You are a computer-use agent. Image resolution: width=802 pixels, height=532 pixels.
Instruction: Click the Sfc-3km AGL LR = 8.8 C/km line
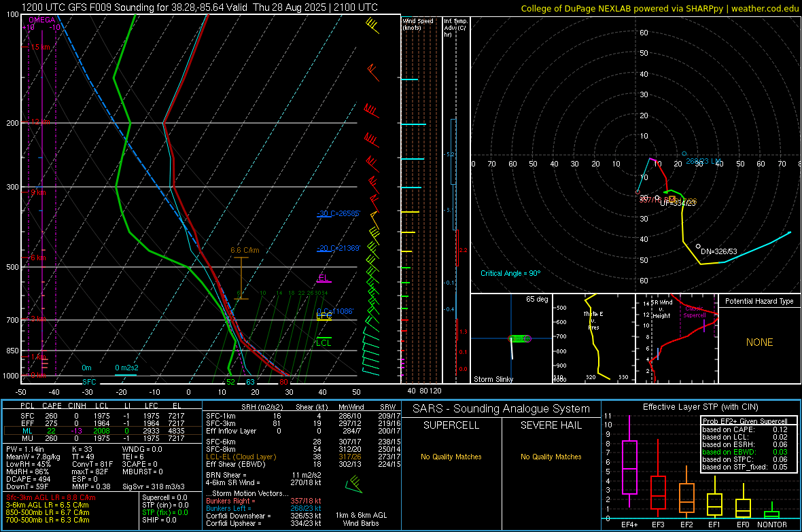click(51, 497)
